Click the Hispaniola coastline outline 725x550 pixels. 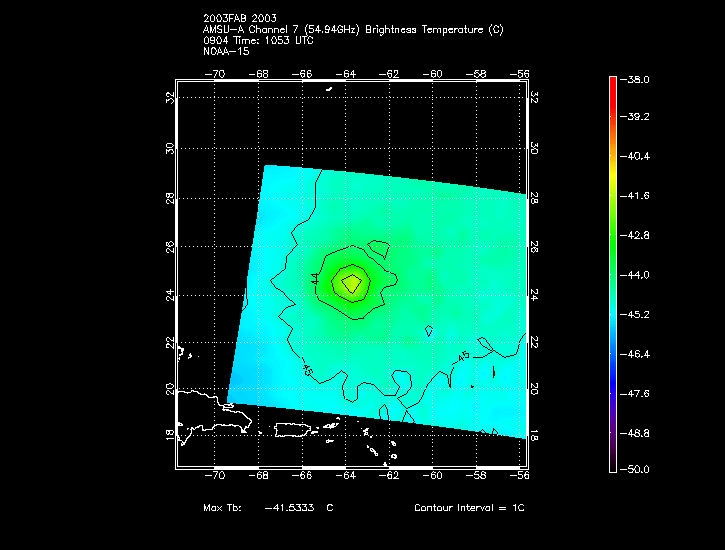[214, 416]
